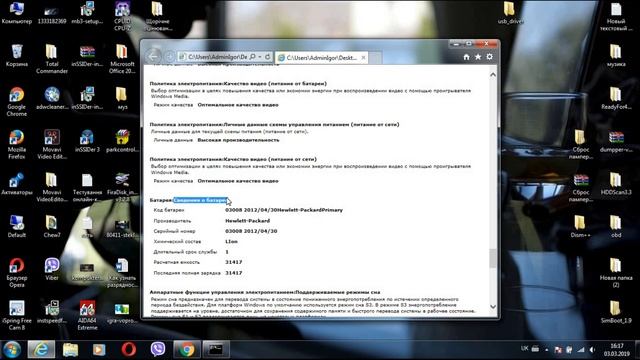Open the SimBoot_1.9 desktop folder
The height and width of the screenshot is (360, 640).
(x=616, y=312)
